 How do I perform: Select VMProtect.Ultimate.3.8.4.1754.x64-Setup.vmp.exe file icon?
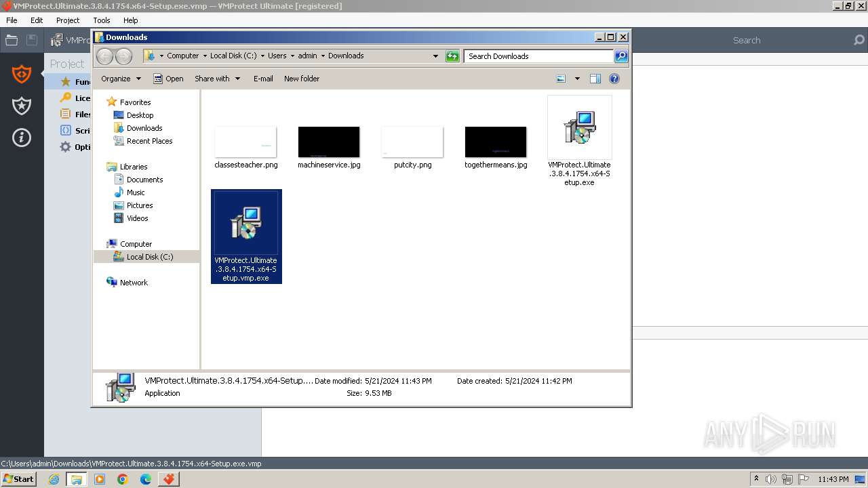tap(245, 224)
